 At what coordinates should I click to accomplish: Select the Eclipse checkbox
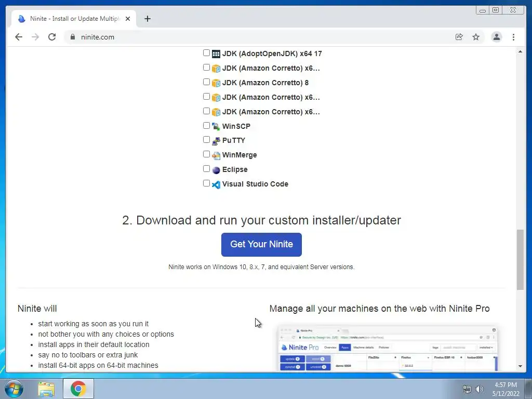click(x=206, y=169)
